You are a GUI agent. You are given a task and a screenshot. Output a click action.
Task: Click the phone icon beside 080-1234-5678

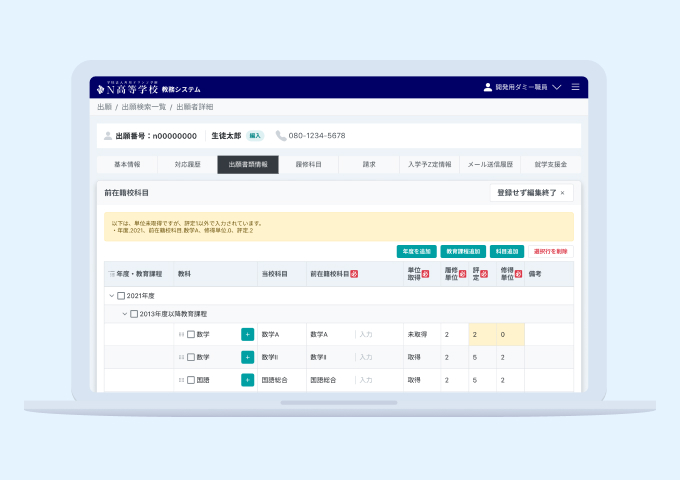[x=281, y=136]
